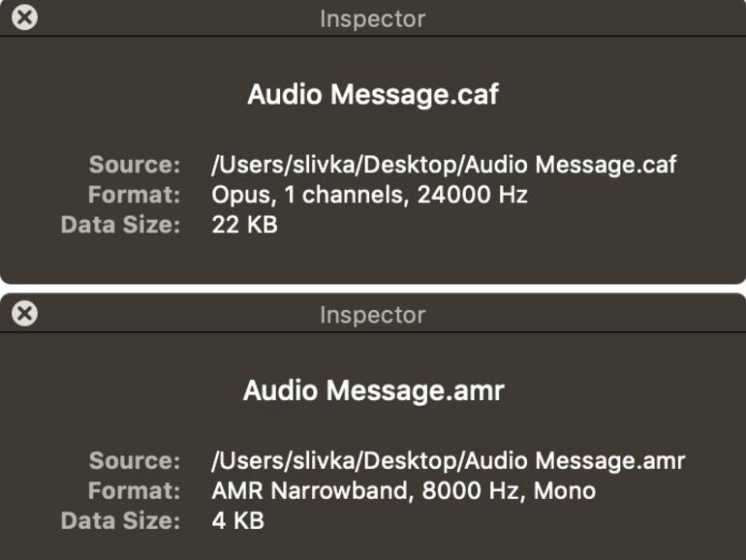This screenshot has width=746, height=560.
Task: Select the 22 KB data size value
Action: click(x=244, y=226)
